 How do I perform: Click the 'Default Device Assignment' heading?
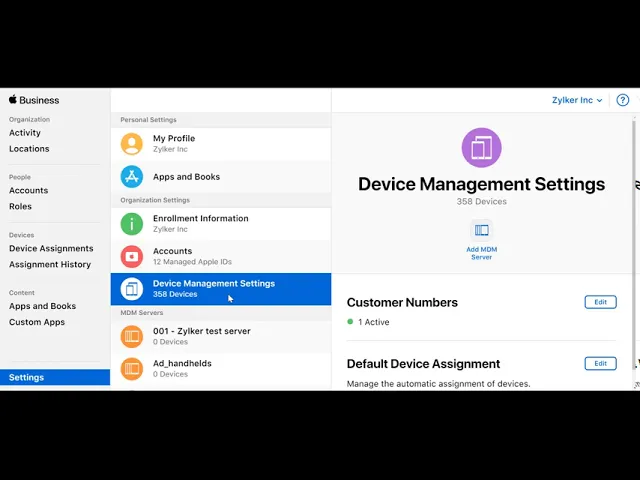click(x=423, y=364)
